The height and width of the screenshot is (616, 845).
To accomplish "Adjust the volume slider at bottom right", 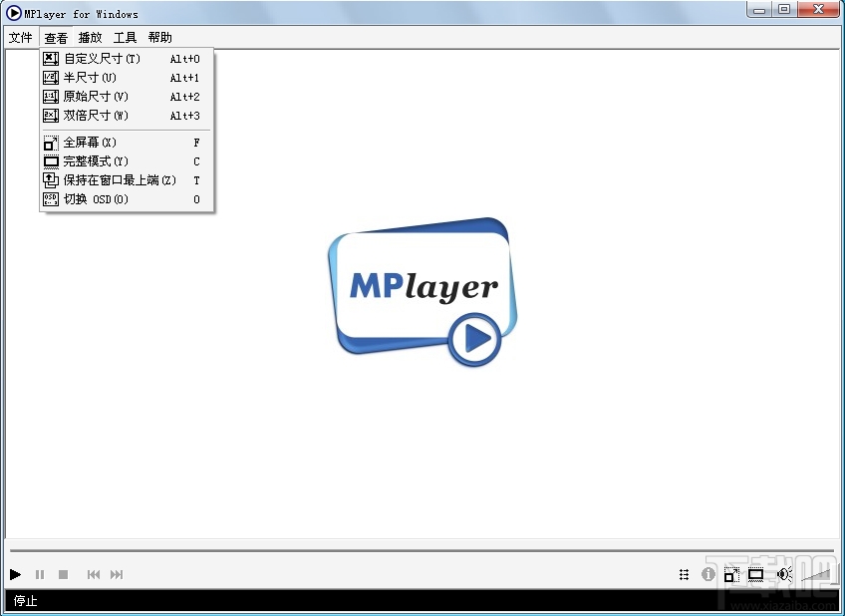I will [x=814, y=574].
